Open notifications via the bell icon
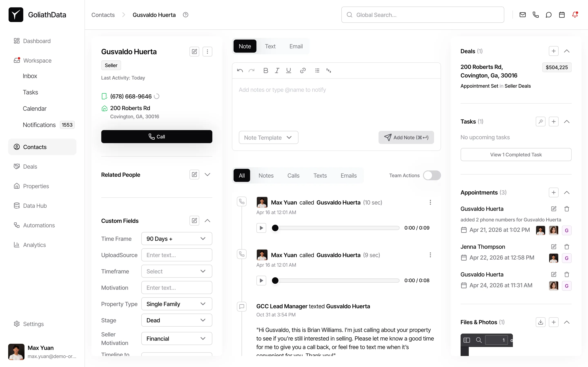The height and width of the screenshot is (367, 588). click(575, 14)
